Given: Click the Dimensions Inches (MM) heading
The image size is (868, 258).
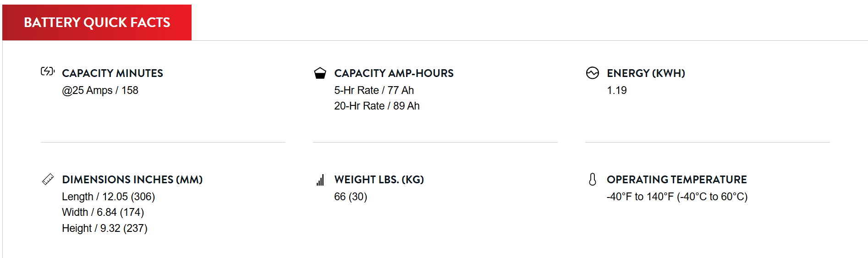Looking at the screenshot, I should coord(132,180).
